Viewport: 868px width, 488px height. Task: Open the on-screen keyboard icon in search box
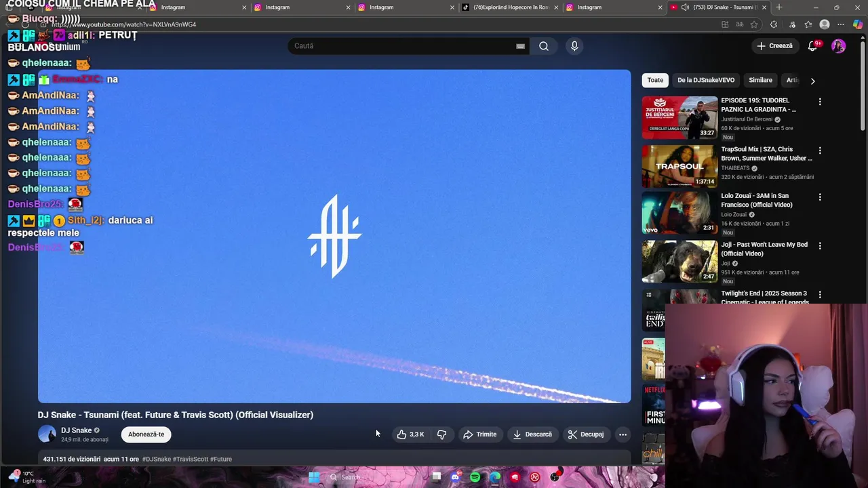click(520, 46)
